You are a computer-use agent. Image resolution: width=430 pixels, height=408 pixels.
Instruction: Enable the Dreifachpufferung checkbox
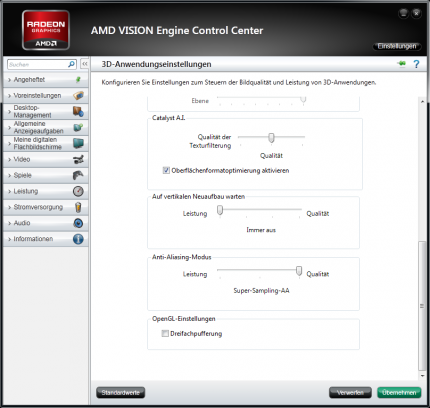[165, 333]
